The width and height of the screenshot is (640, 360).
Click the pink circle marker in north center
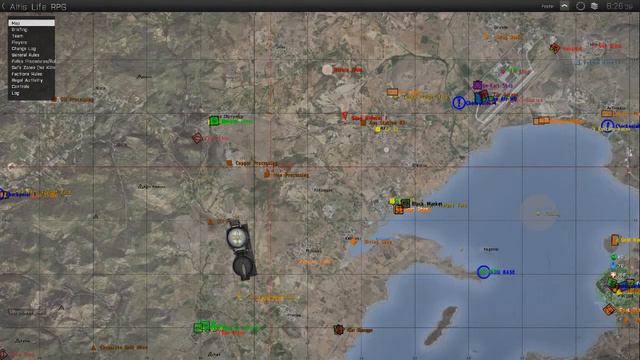click(327, 70)
